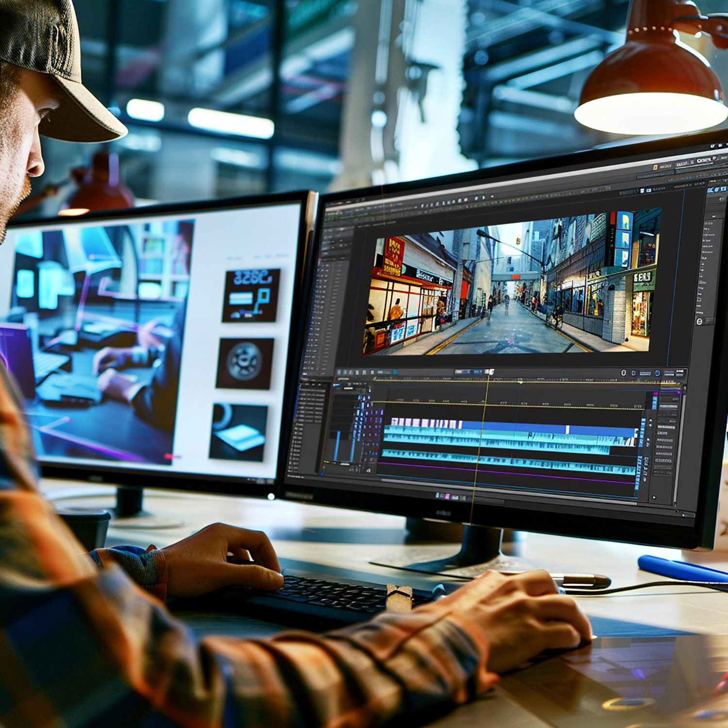Click the leftmost icon in the timeline toolbar
This screenshot has height=728, width=728.
(340, 372)
